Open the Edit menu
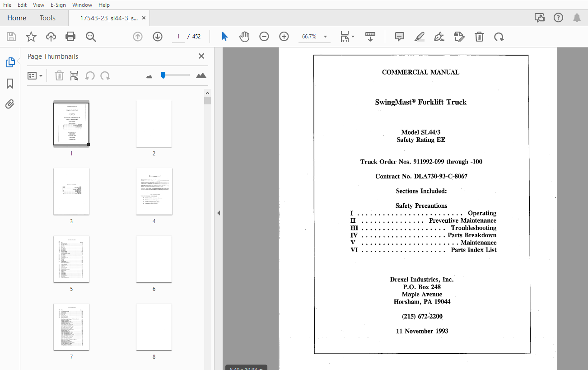Viewport: 588px width, 370px height. [x=22, y=5]
